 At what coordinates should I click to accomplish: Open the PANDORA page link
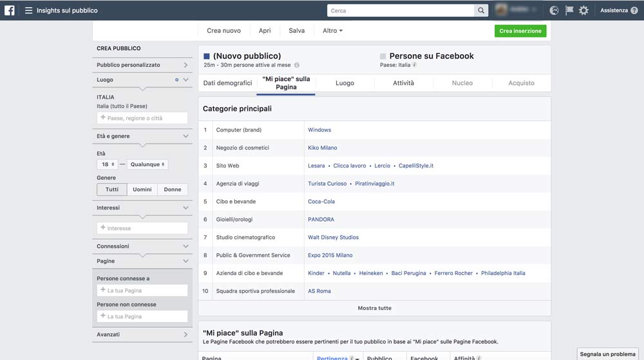click(x=321, y=219)
